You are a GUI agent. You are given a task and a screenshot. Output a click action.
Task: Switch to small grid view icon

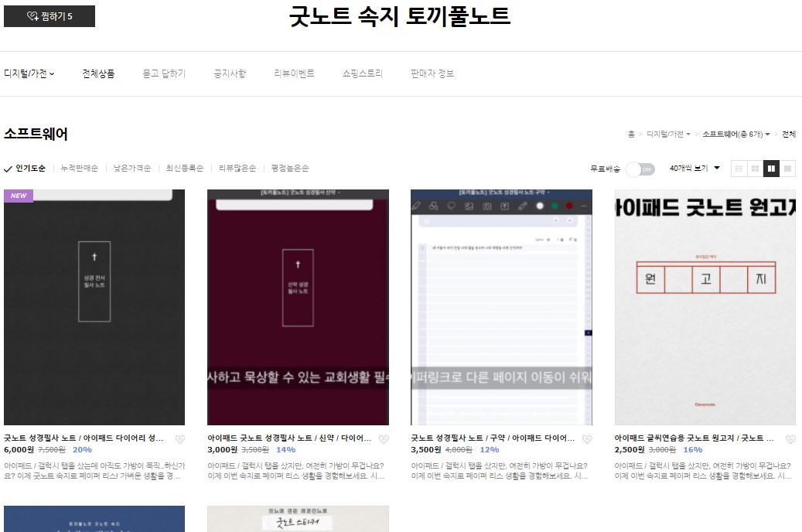click(x=755, y=169)
